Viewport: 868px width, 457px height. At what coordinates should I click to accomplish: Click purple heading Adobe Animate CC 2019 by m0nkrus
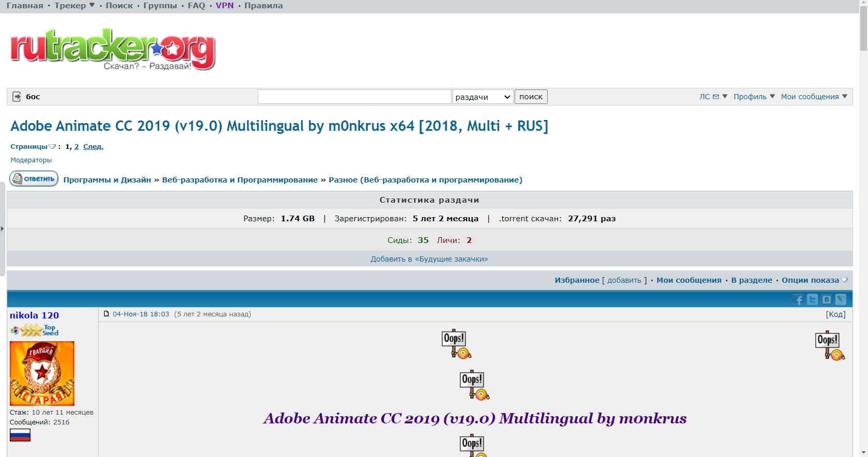(x=475, y=418)
